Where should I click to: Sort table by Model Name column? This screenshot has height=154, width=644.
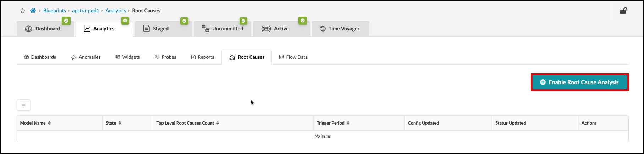(x=35, y=123)
